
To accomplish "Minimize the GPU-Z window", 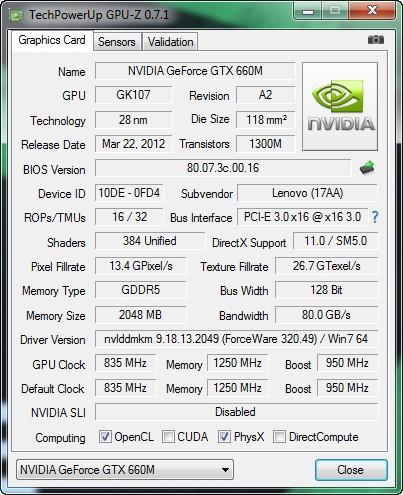I will 308,12.
